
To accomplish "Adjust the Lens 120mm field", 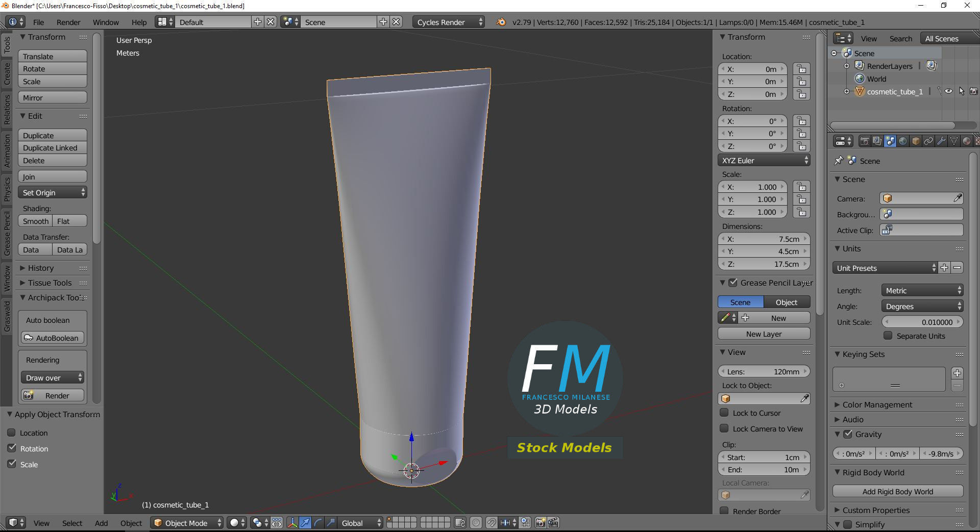I will click(x=764, y=371).
